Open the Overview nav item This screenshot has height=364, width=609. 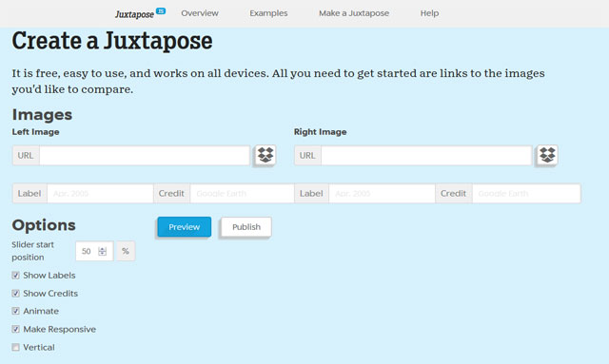200,13
